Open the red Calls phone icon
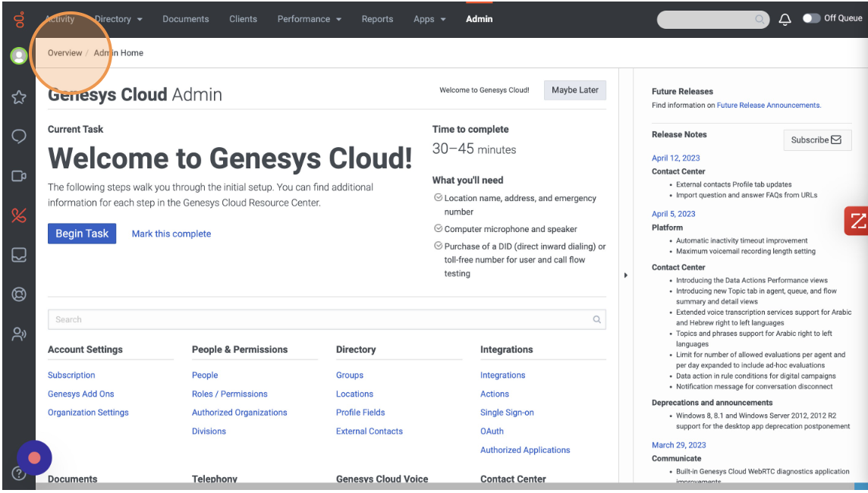This screenshot has width=868, height=493. coord(19,215)
